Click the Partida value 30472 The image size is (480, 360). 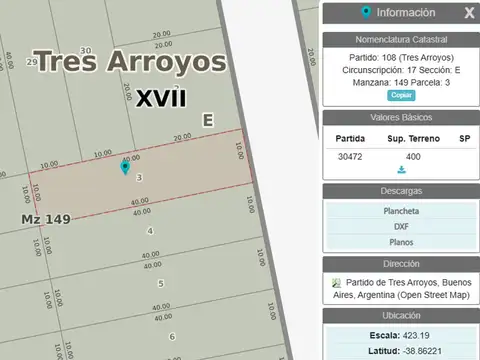(x=350, y=157)
